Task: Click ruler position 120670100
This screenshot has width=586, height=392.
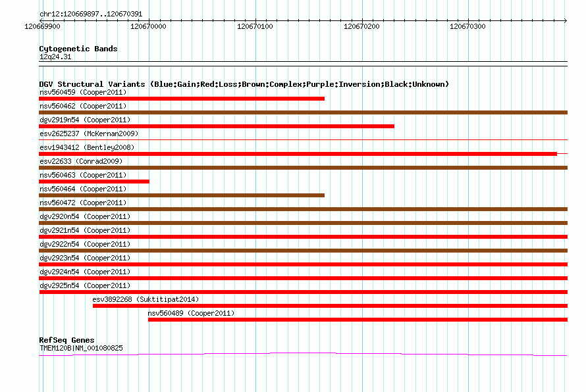Action: click(x=255, y=26)
